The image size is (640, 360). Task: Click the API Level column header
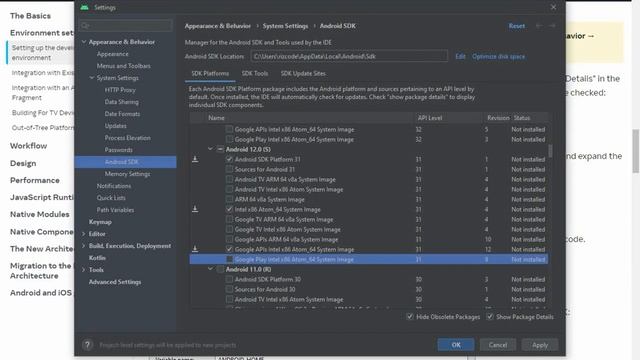(429, 118)
